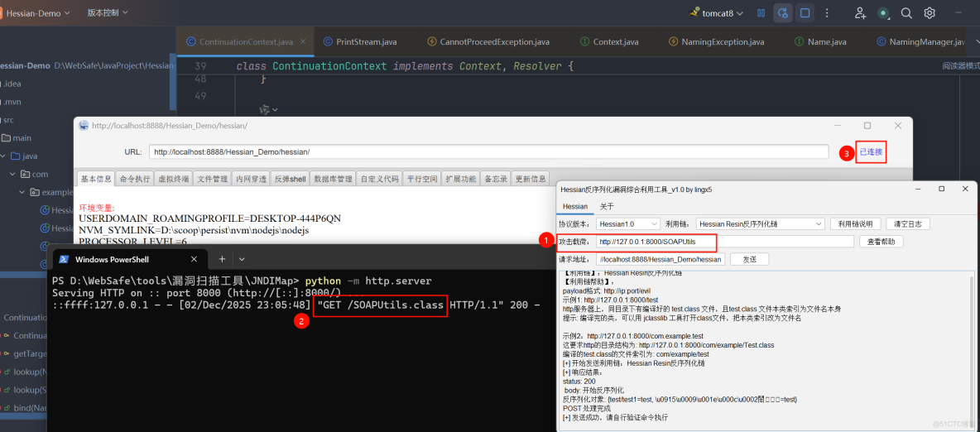Click the add collaborator person icon
The image size is (980, 432).
[x=861, y=13]
